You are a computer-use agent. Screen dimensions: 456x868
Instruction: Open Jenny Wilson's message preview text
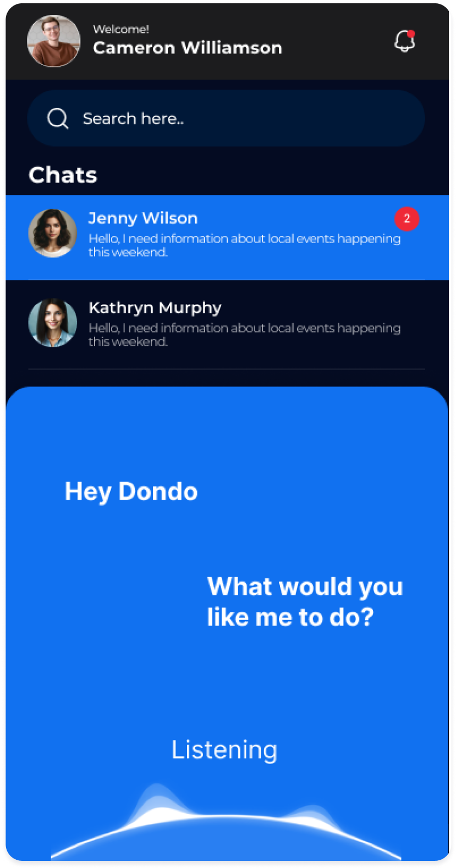[244, 245]
